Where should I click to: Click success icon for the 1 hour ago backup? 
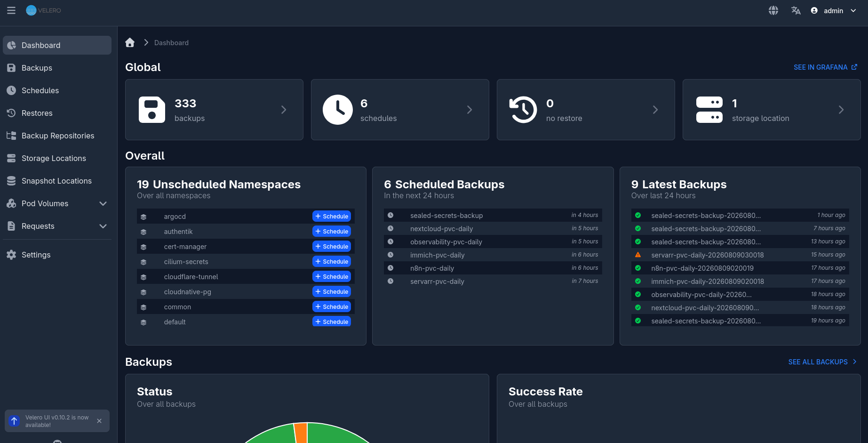[638, 215]
